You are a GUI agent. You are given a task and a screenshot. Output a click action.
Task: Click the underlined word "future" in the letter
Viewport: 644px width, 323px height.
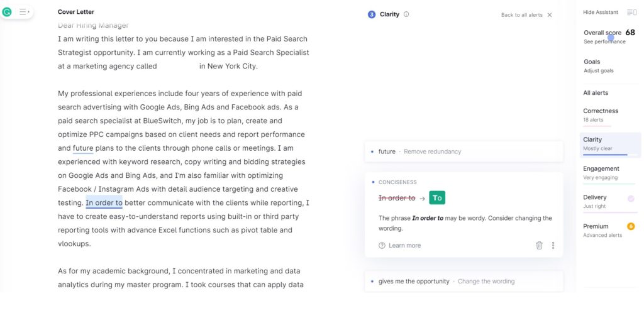click(83, 148)
